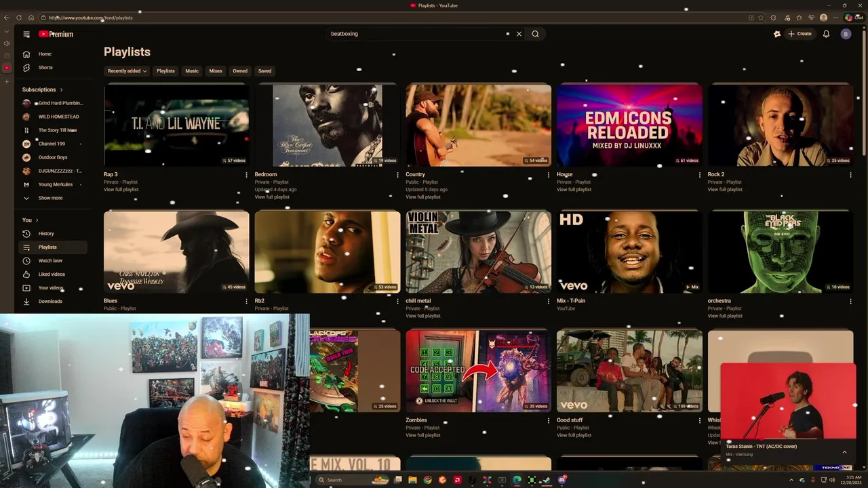This screenshot has width=868, height=488.
Task: Expand the miniplayer with the chevron
Action: pos(844,452)
